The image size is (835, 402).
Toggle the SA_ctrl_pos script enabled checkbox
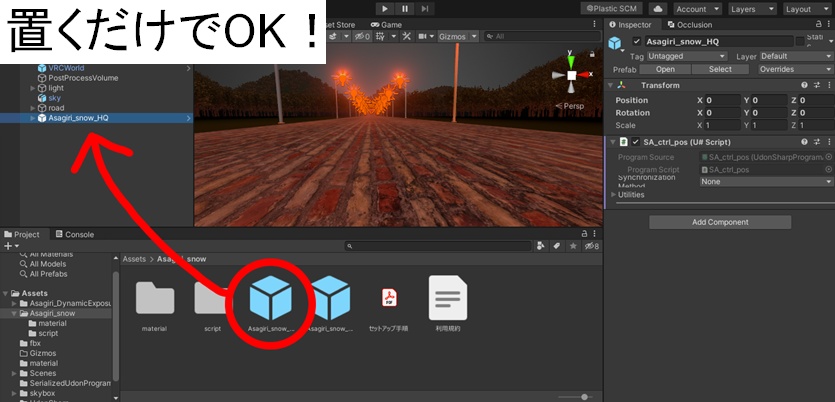pyautogui.click(x=635, y=142)
